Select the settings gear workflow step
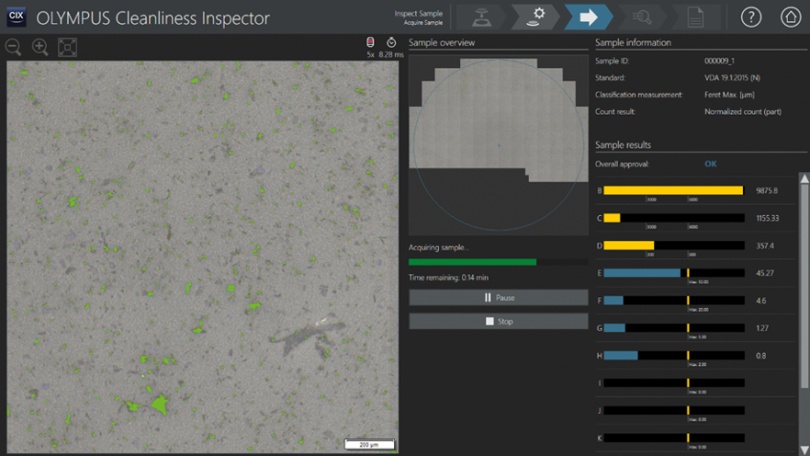This screenshot has height=456, width=810. [537, 17]
